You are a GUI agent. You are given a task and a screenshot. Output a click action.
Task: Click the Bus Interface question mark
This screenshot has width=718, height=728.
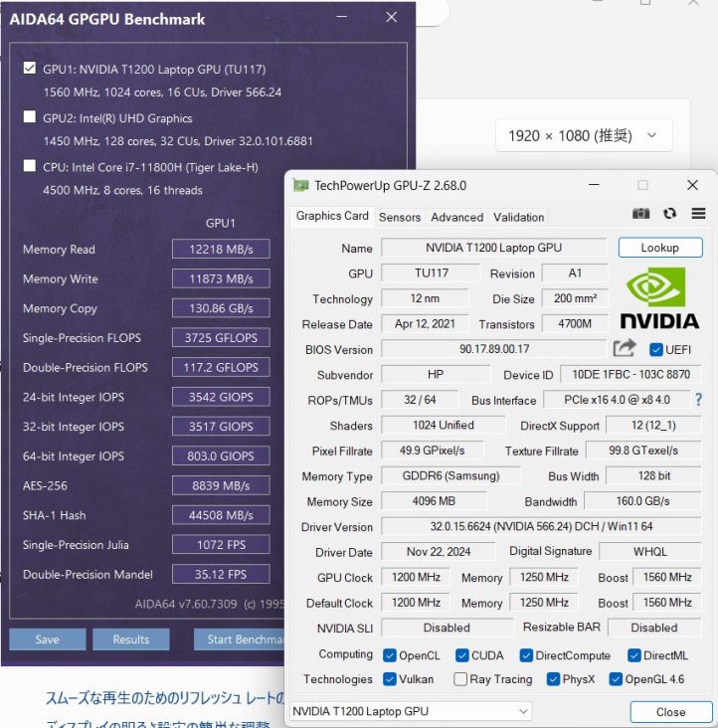[698, 400]
